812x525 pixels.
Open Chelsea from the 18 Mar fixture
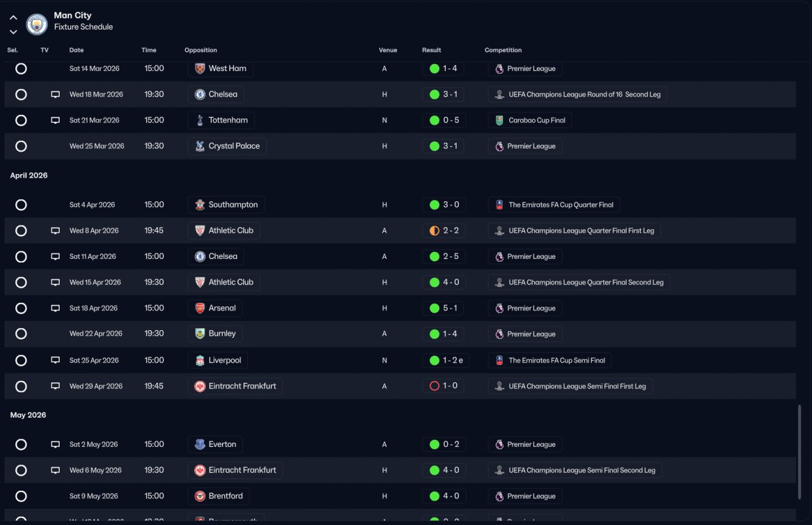click(x=216, y=95)
